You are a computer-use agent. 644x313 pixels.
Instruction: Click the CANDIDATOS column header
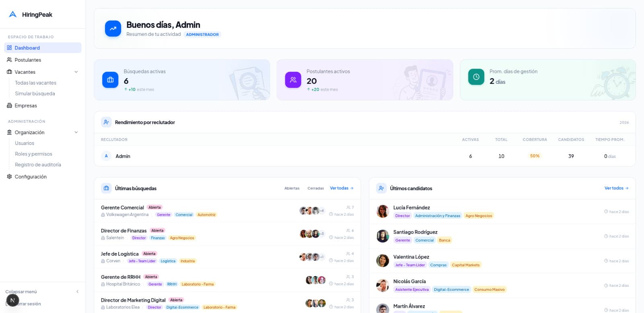(x=571, y=140)
